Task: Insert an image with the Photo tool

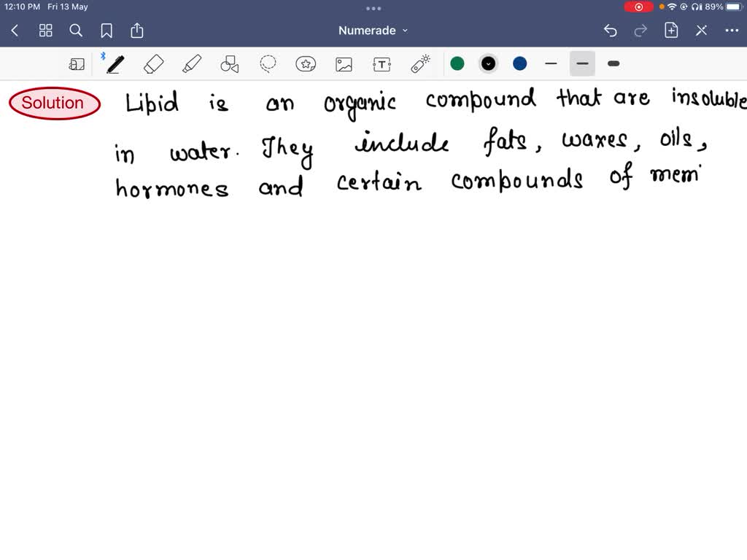Action: pos(344,64)
